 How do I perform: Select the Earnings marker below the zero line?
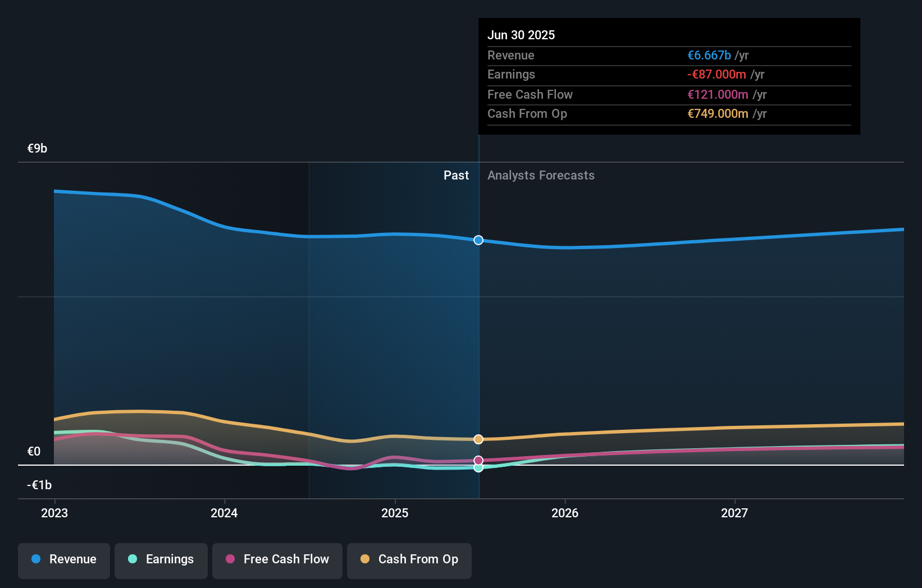coord(478,468)
